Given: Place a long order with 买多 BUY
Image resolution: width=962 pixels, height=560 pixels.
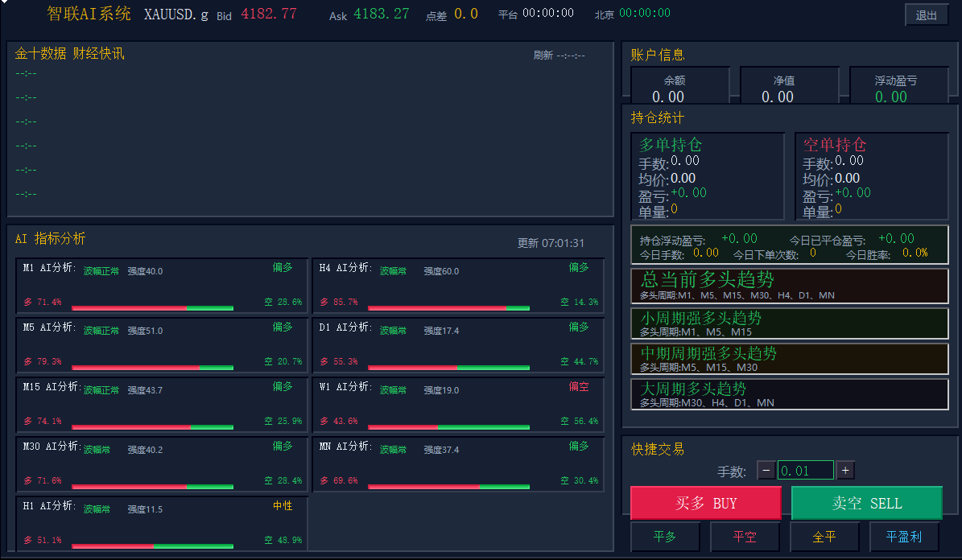Looking at the screenshot, I should click(x=705, y=503).
